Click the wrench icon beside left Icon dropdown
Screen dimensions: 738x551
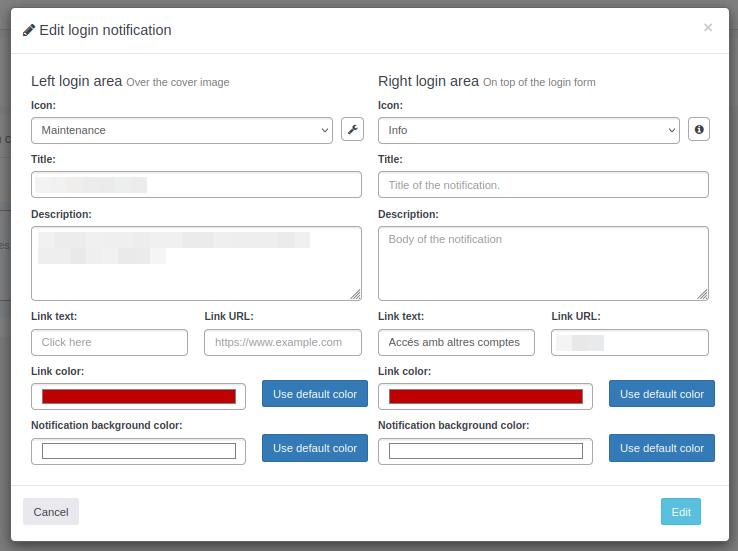(352, 130)
